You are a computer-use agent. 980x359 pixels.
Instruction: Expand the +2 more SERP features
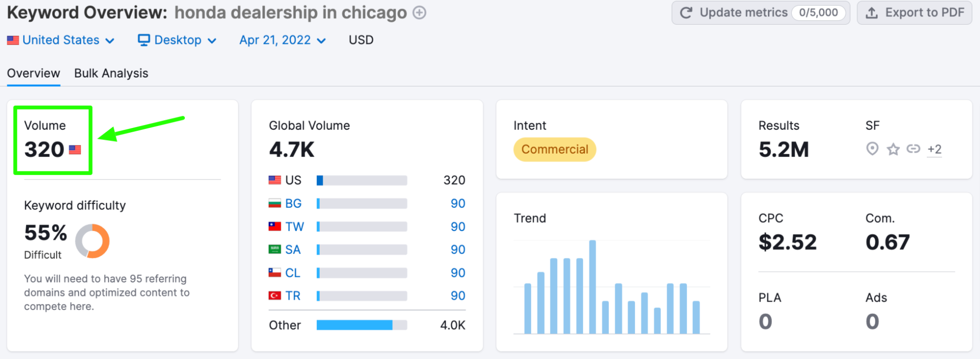[x=934, y=149]
